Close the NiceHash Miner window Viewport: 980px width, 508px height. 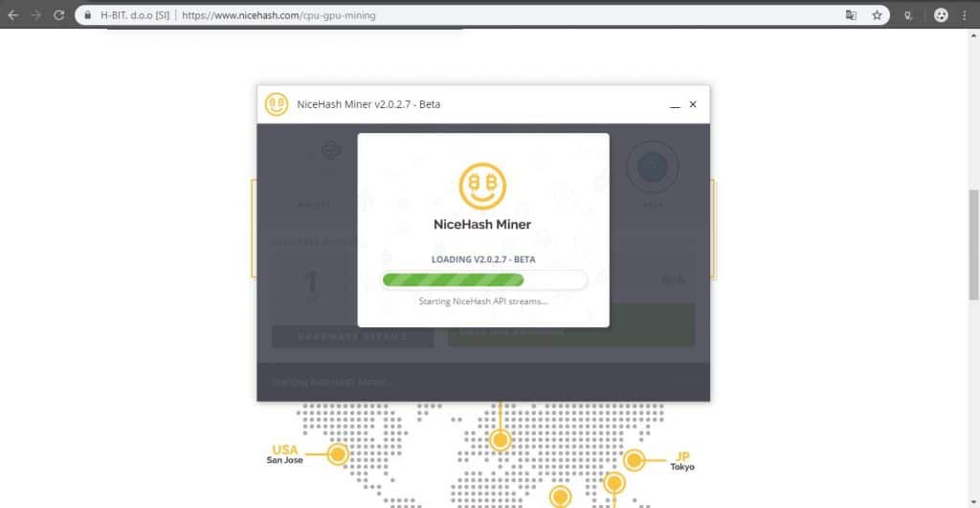(693, 104)
